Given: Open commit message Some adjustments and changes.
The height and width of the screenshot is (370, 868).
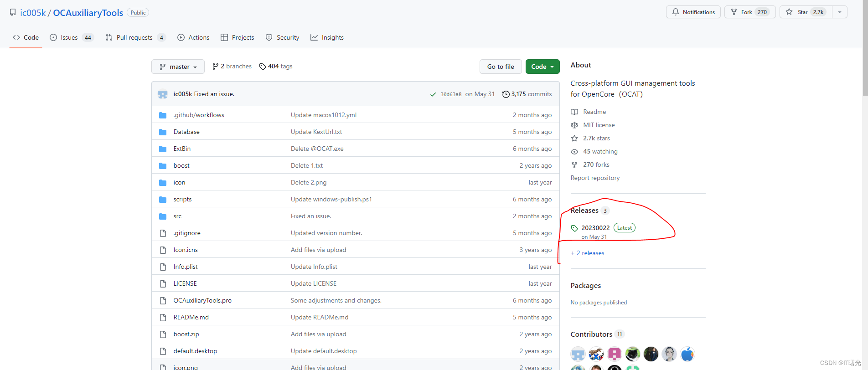Looking at the screenshot, I should 336,300.
